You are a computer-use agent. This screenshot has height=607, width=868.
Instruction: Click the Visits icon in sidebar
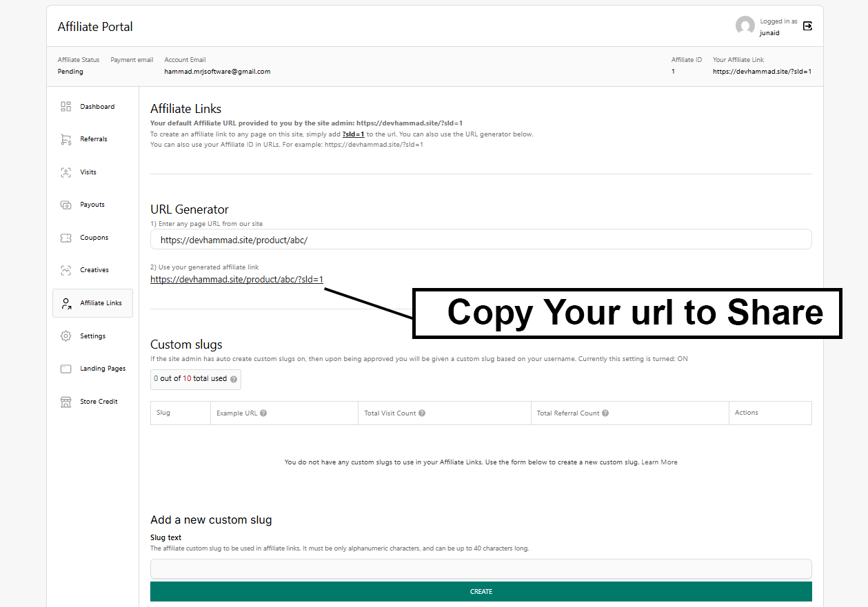pos(66,172)
